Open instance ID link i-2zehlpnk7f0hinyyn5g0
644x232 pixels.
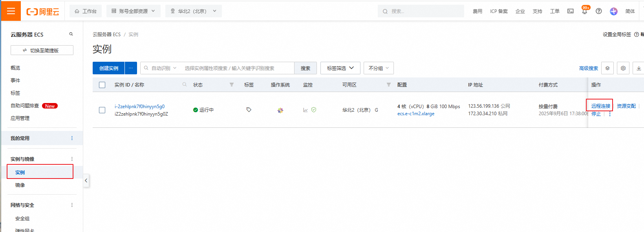139,107
